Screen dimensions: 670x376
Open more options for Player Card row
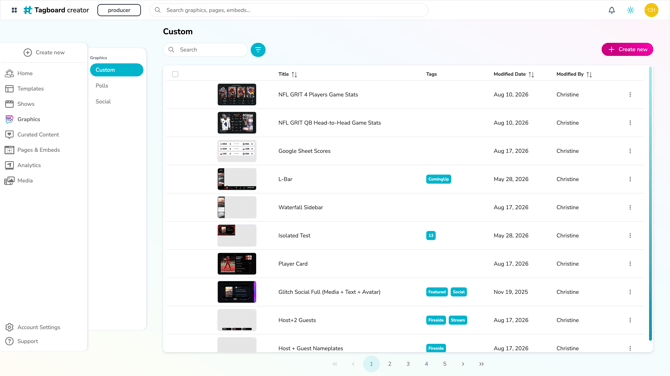point(630,264)
